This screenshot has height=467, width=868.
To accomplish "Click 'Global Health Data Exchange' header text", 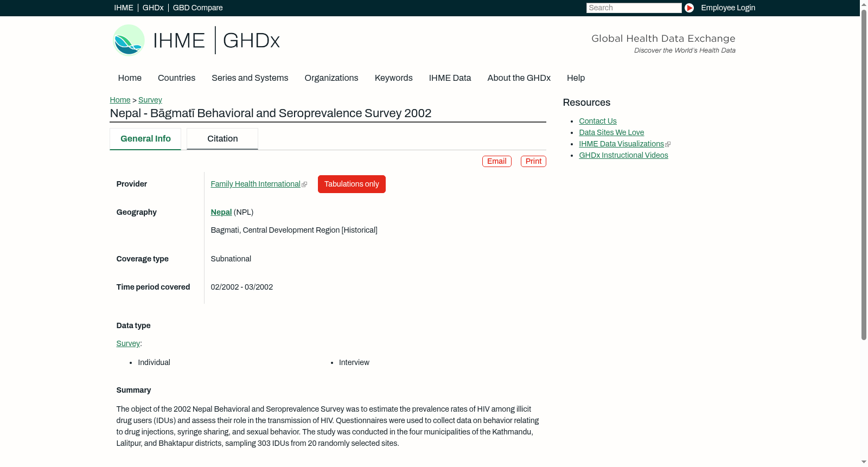I will coord(663,39).
